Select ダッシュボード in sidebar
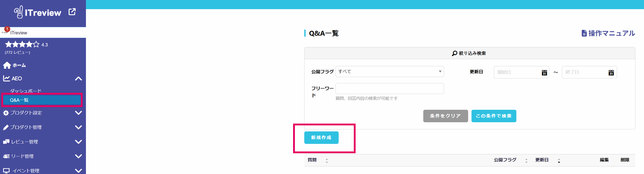Viewport: 644px width, 174px height. point(25,91)
